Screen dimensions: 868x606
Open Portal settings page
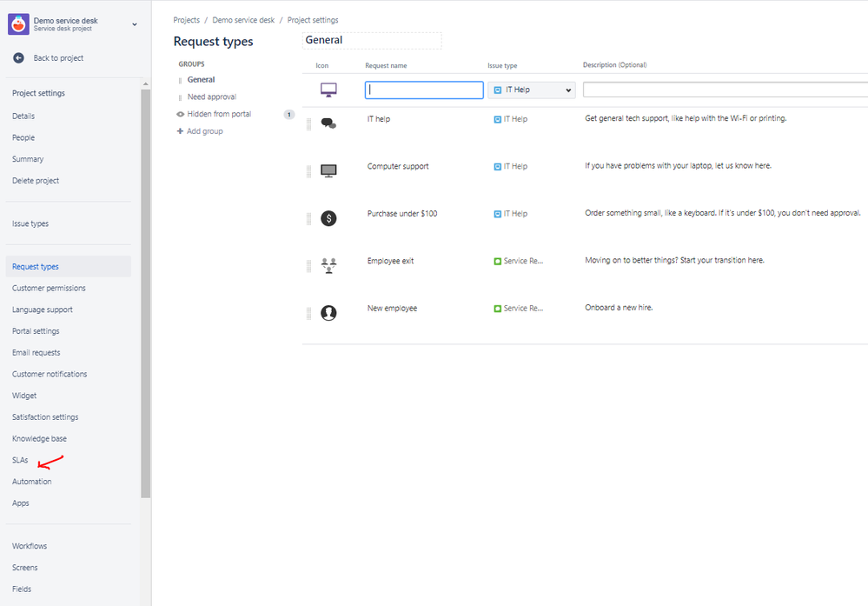click(36, 331)
